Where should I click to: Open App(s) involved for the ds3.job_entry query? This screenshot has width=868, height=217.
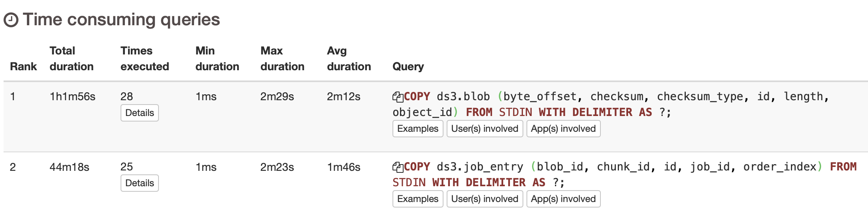pyautogui.click(x=563, y=199)
